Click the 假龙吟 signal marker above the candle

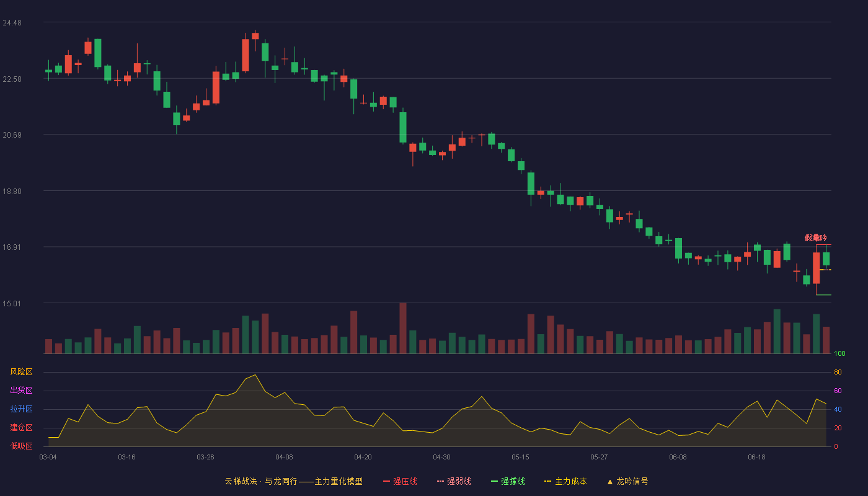tap(816, 237)
